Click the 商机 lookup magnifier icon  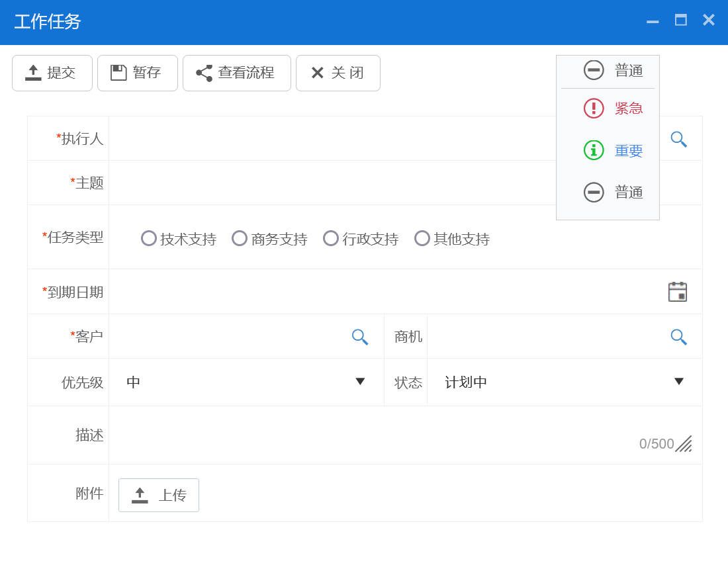pos(678,337)
